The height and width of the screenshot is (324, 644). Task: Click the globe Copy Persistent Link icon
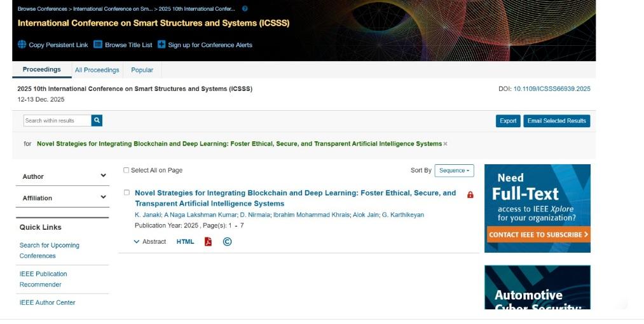[x=22, y=45]
